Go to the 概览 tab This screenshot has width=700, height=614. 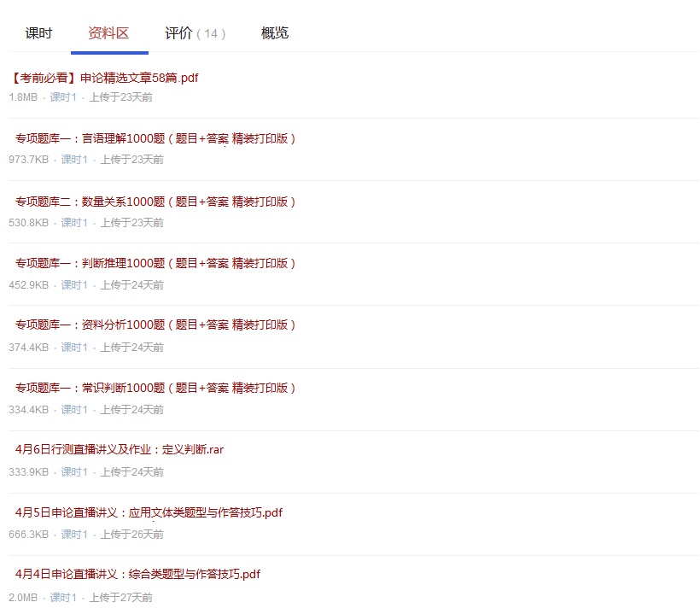(x=275, y=33)
